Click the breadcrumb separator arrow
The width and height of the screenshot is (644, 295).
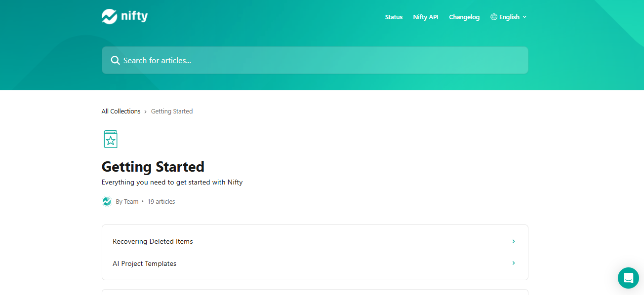(x=146, y=112)
